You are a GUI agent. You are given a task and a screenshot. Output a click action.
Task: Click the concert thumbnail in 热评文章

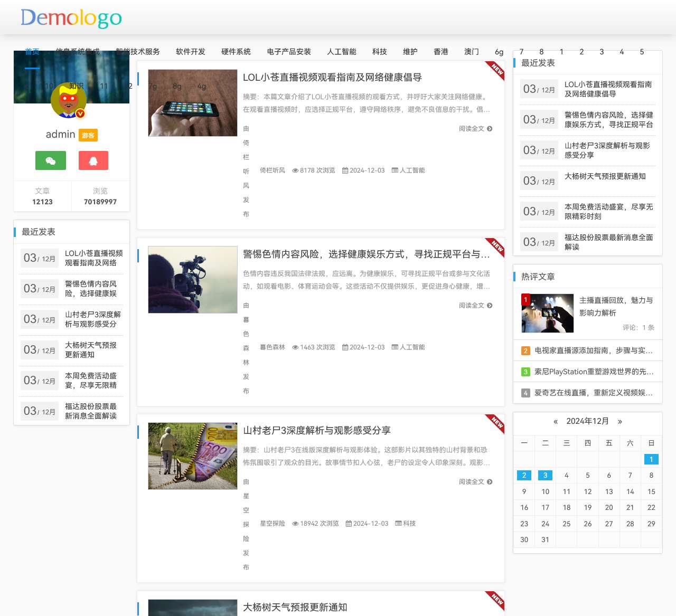548,313
